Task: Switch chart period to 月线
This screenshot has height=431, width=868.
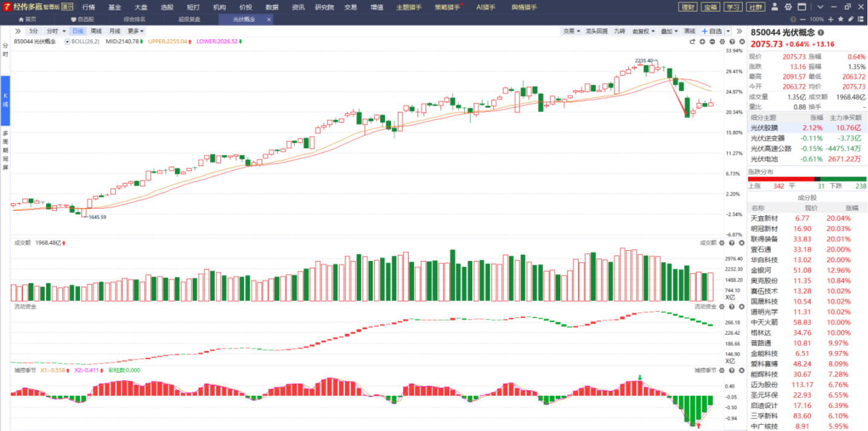Action: tap(114, 31)
